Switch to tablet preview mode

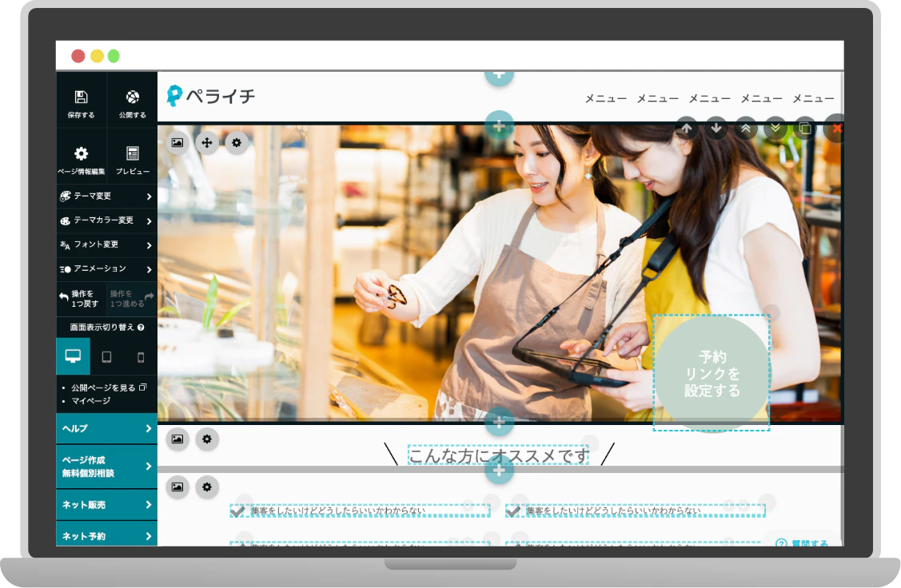pos(106,356)
